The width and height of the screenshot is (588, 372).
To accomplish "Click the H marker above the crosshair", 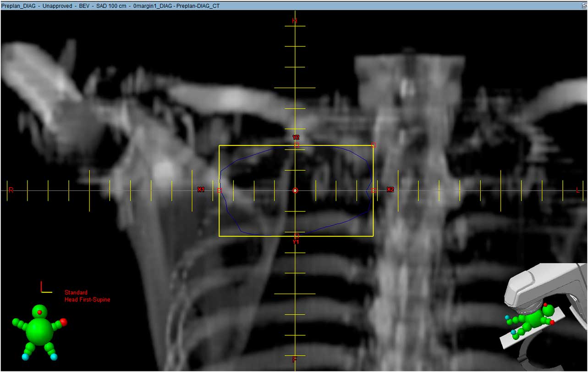I will [x=296, y=20].
